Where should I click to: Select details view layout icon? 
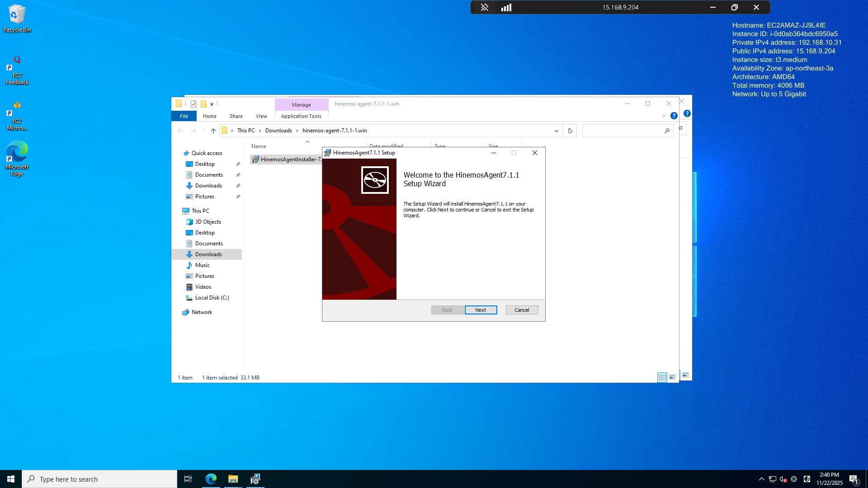pos(662,377)
